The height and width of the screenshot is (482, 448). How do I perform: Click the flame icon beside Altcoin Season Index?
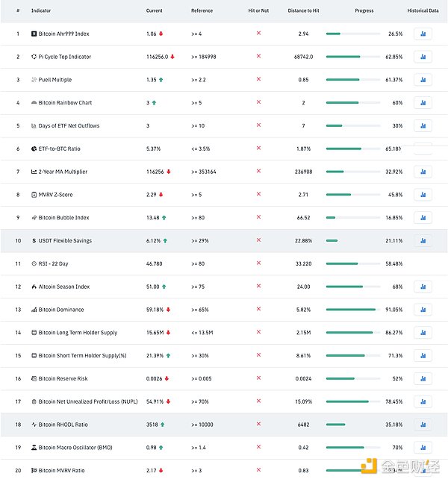point(34,287)
